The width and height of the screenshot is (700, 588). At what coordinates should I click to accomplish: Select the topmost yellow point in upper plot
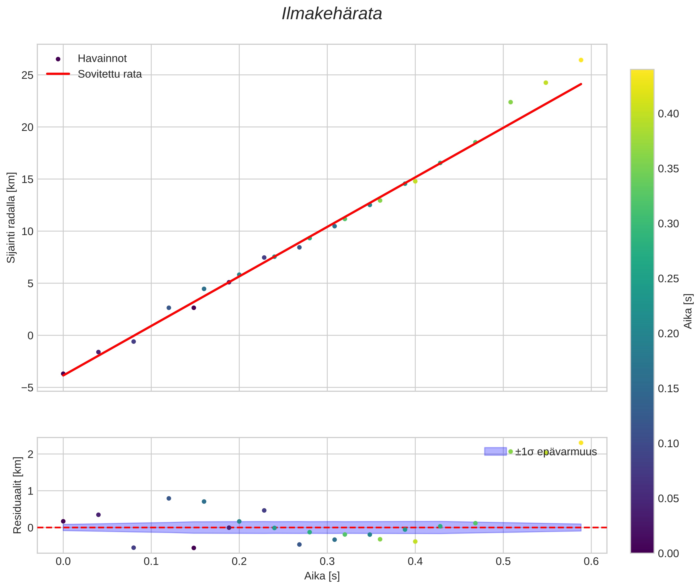coord(581,60)
